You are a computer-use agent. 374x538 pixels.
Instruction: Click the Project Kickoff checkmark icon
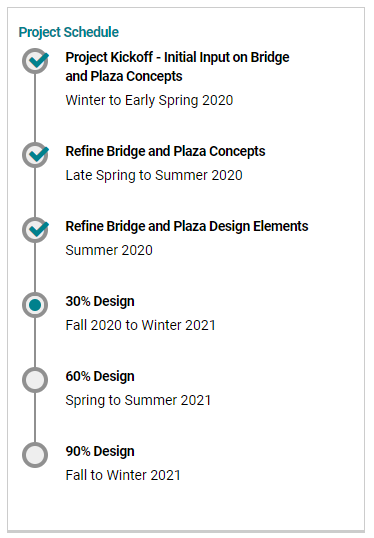tap(35, 61)
